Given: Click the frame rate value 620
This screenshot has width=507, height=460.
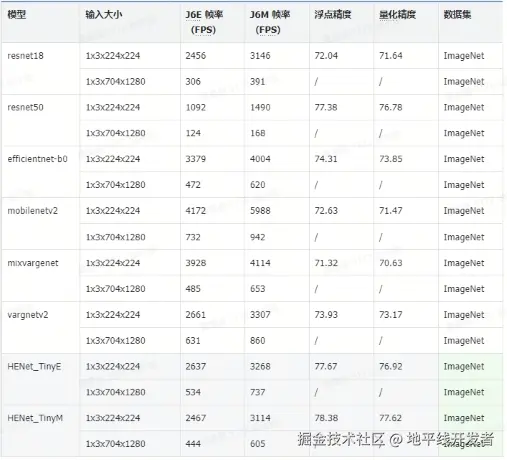Looking at the screenshot, I should pos(258,185).
